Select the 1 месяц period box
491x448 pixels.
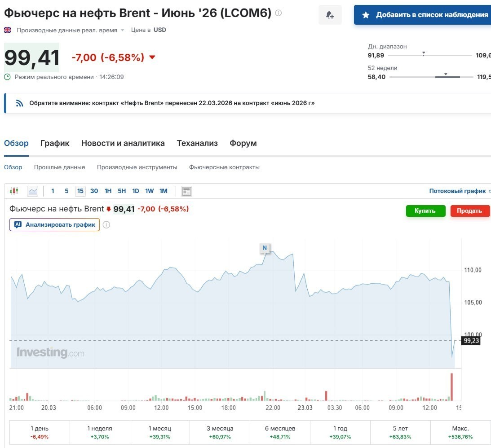160,432
